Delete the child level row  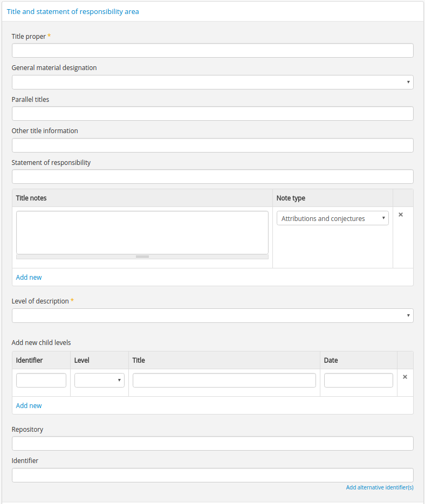(x=405, y=377)
